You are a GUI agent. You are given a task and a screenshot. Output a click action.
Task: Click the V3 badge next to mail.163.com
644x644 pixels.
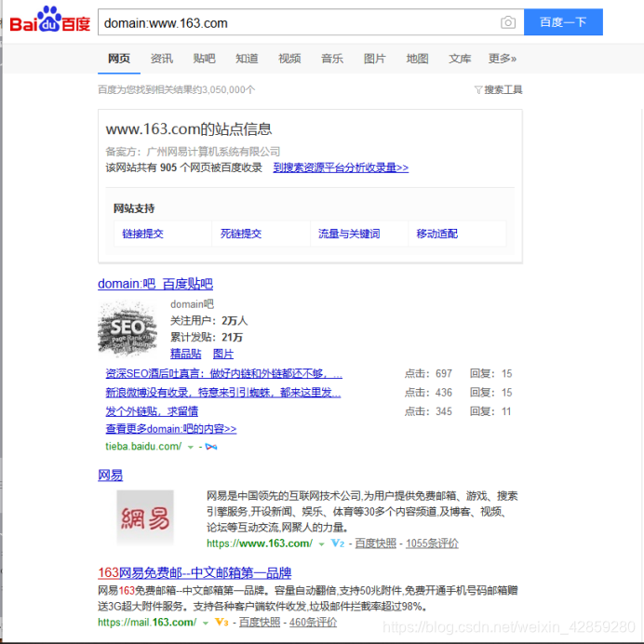click(221, 623)
